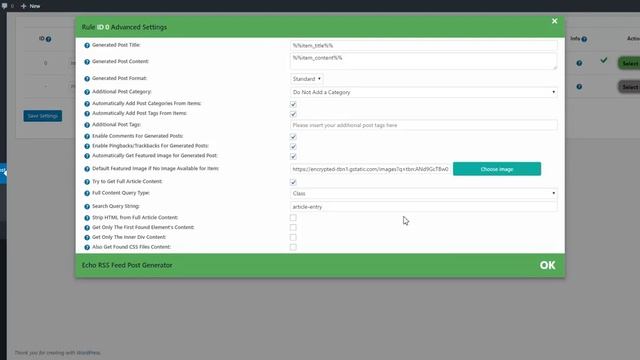
Task: Click the Additional Post Tags field
Action: [x=424, y=125]
